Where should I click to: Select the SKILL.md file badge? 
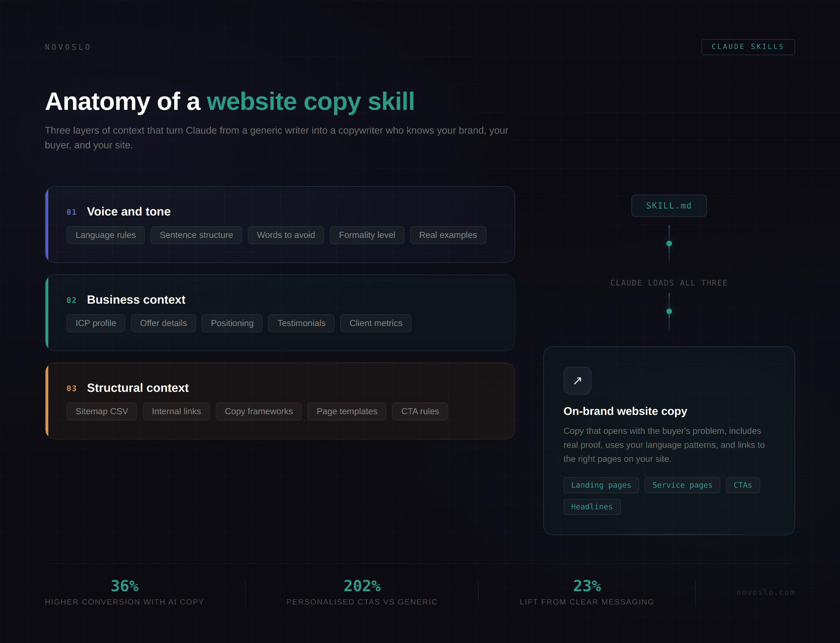click(x=669, y=206)
